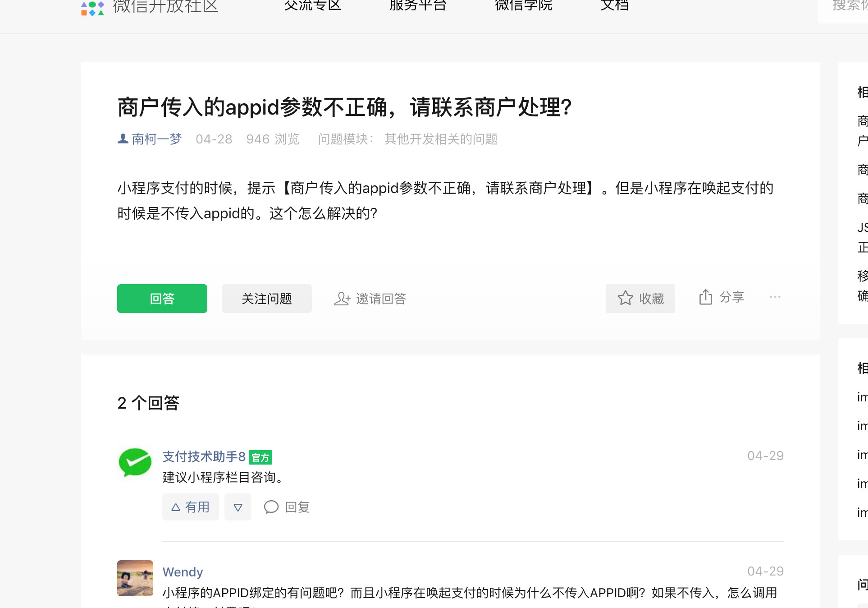This screenshot has width=868, height=608.
Task: Click the invite-person icon beside 邀请回答
Action: (x=342, y=299)
